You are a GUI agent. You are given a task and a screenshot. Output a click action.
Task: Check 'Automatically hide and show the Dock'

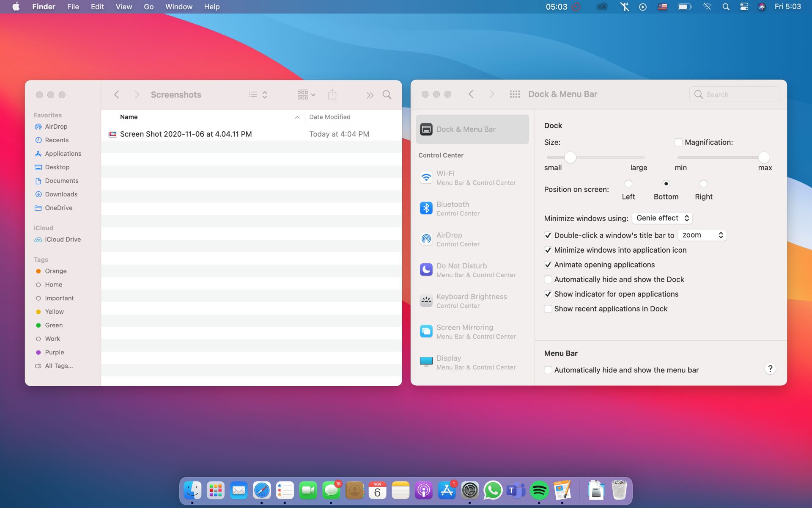pos(548,279)
